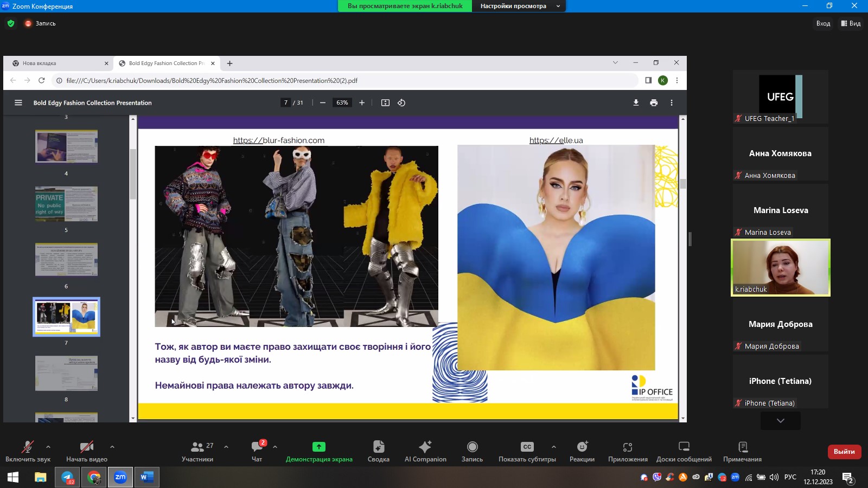Rotate PDF counterclockwise icon
Viewport: 868px width, 488px height.
click(x=401, y=102)
